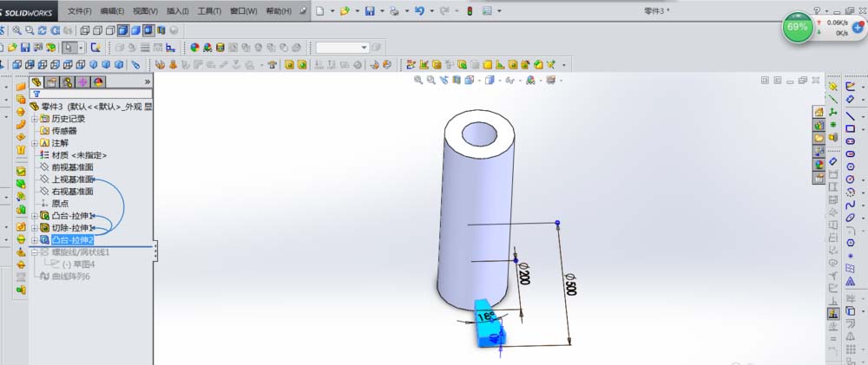Open dropdown arrow next to Undo icon
The height and width of the screenshot is (365, 868).
[431, 11]
